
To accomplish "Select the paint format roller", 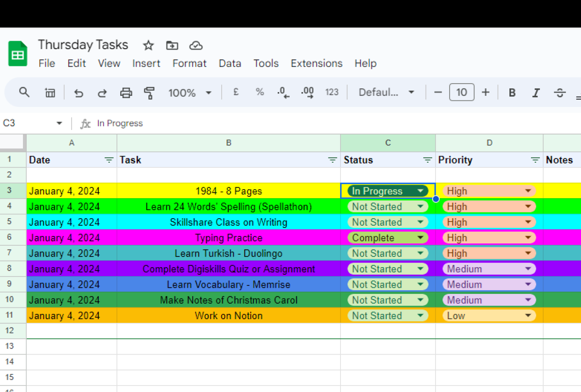I will pos(149,93).
